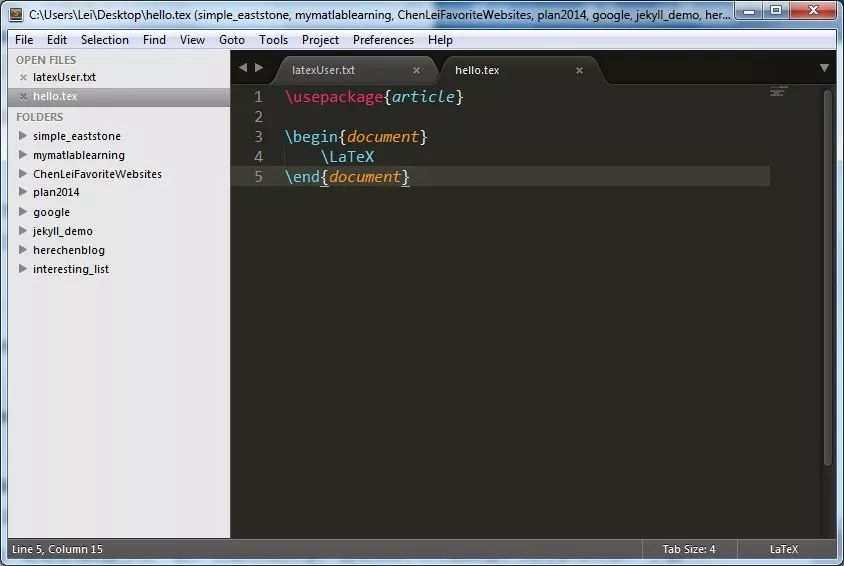The image size is (844, 566).
Task: Expand the herechenblog folder
Action: coord(23,250)
